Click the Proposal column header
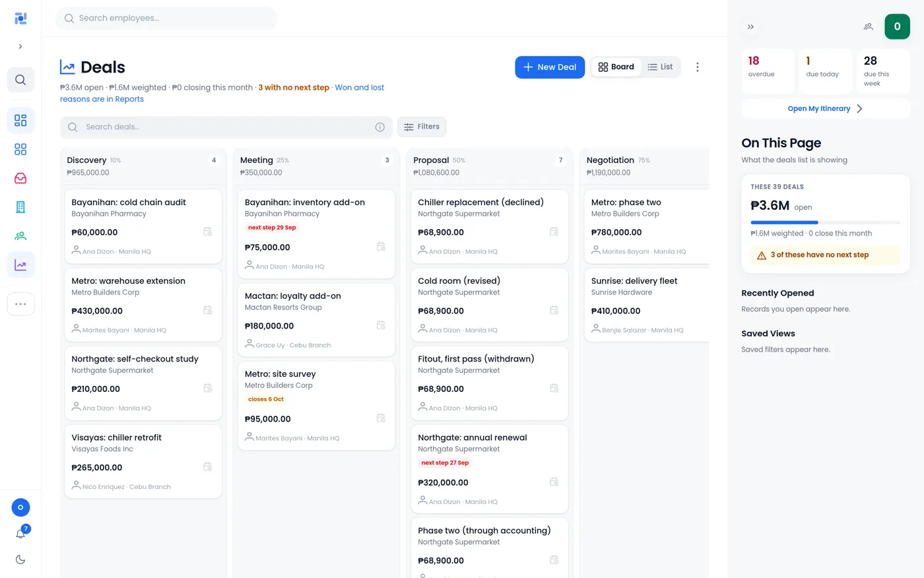The width and height of the screenshot is (924, 578). [490, 166]
